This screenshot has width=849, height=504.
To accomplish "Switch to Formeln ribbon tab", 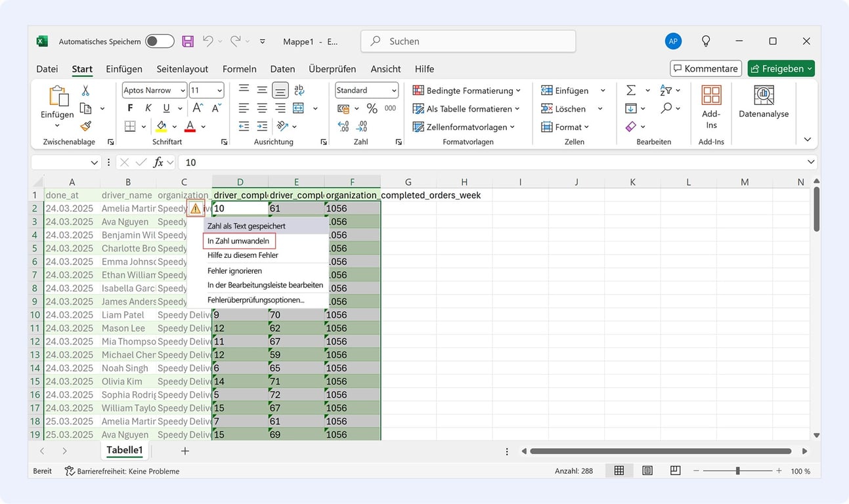I will 240,69.
